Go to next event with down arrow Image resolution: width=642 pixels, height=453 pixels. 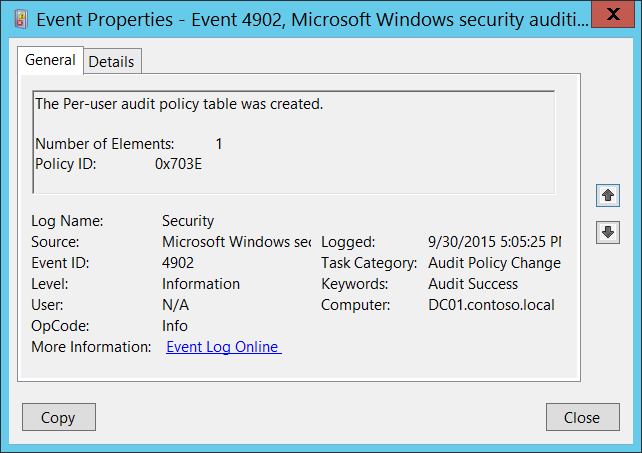[607, 232]
